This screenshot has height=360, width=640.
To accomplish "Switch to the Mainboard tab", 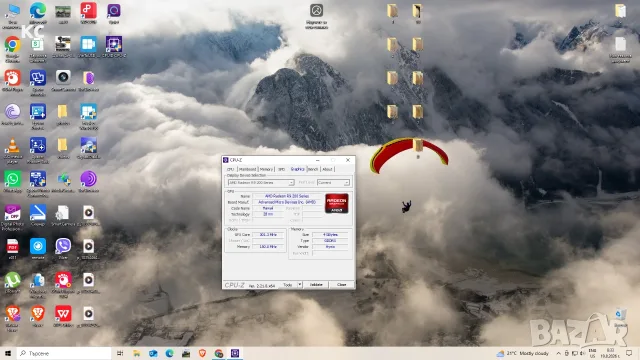I will (247, 169).
